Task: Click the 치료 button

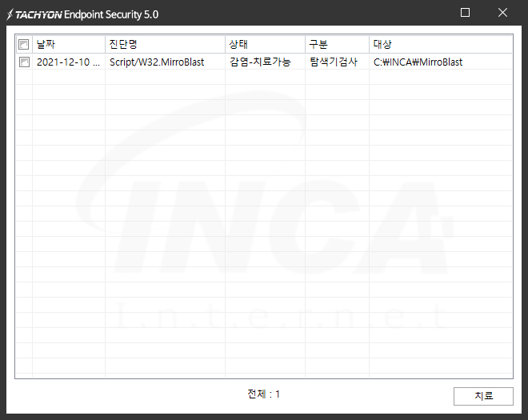Action: (483, 396)
